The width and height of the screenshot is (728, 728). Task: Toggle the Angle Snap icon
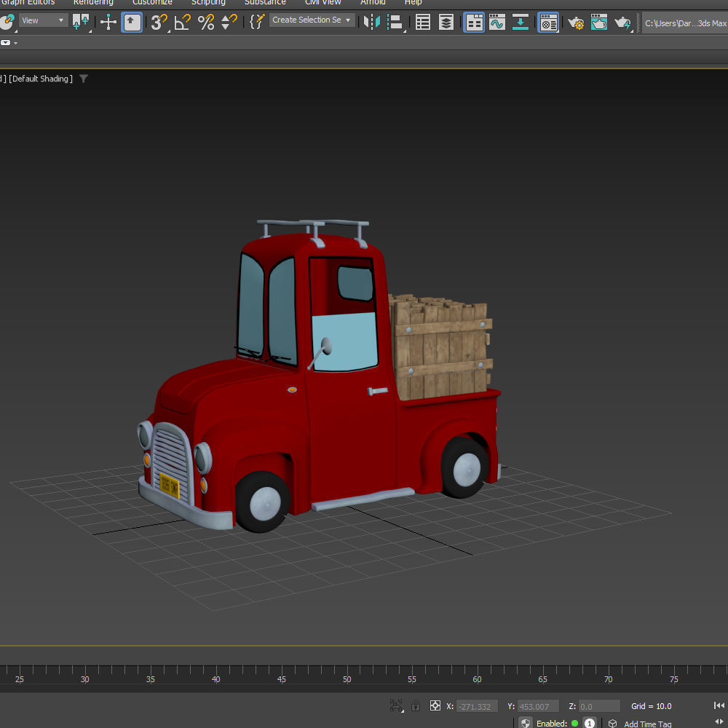click(182, 22)
